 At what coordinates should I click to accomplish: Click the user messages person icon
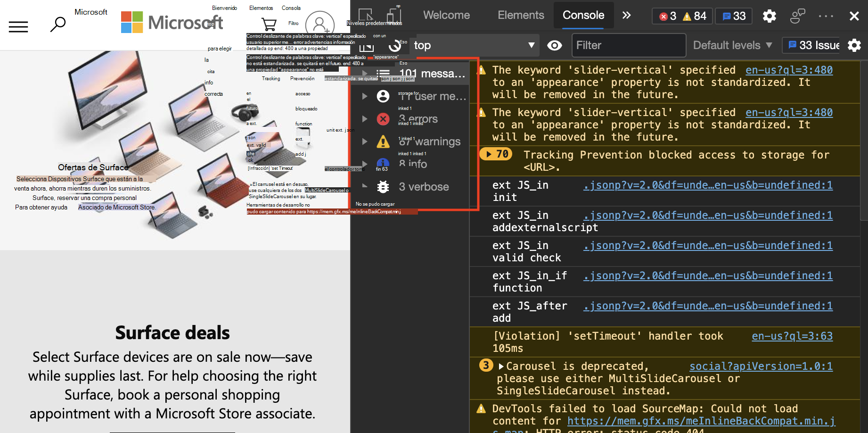[383, 96]
